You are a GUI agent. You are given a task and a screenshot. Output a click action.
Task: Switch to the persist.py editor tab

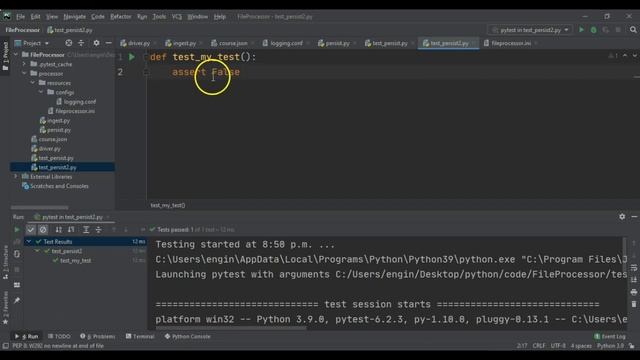pyautogui.click(x=334, y=43)
